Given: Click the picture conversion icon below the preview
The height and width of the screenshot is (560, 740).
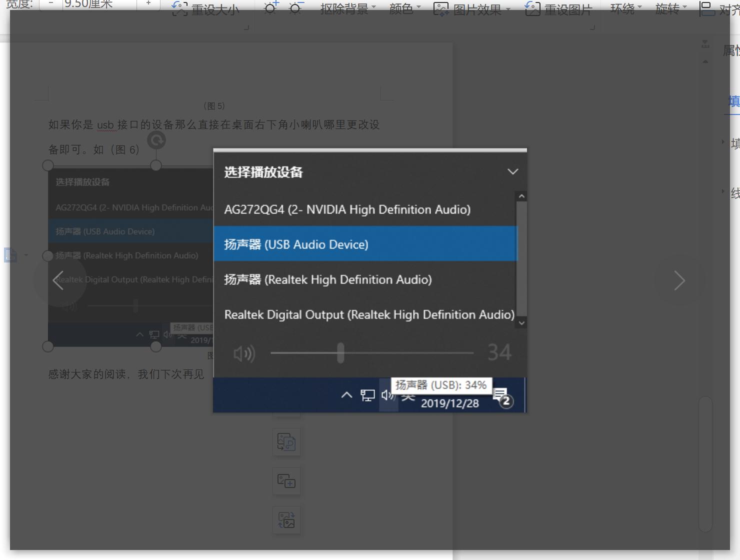Looking at the screenshot, I should coord(286,442).
